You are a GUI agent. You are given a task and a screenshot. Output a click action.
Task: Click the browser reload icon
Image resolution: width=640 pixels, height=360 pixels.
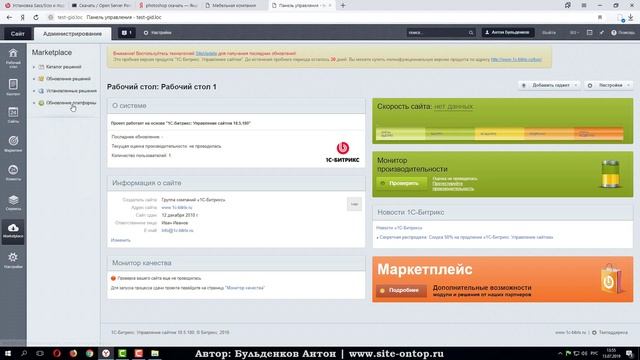[36, 17]
